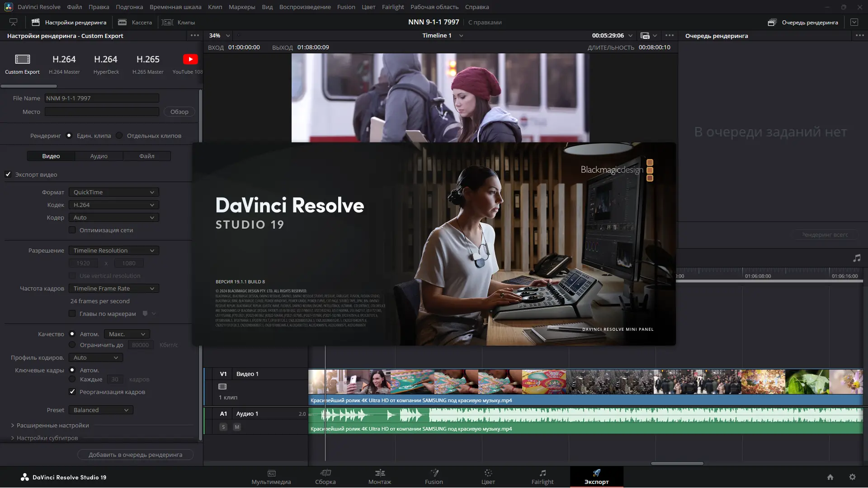Open project settings gear icon
868x488 pixels.
point(852,477)
